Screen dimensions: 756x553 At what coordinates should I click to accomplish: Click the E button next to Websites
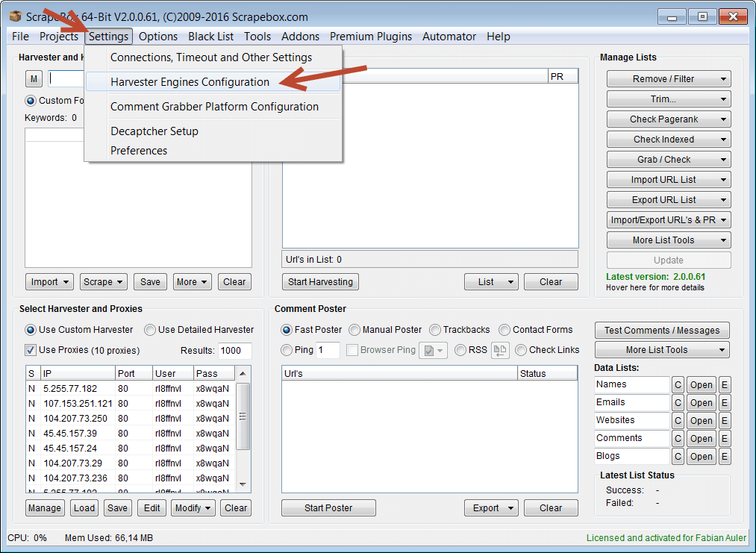click(724, 421)
